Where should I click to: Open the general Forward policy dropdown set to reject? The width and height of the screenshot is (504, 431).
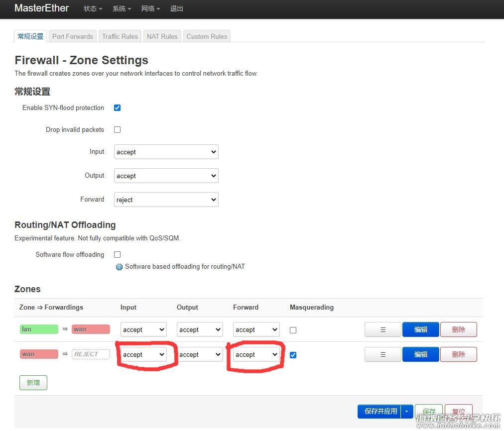pos(166,200)
